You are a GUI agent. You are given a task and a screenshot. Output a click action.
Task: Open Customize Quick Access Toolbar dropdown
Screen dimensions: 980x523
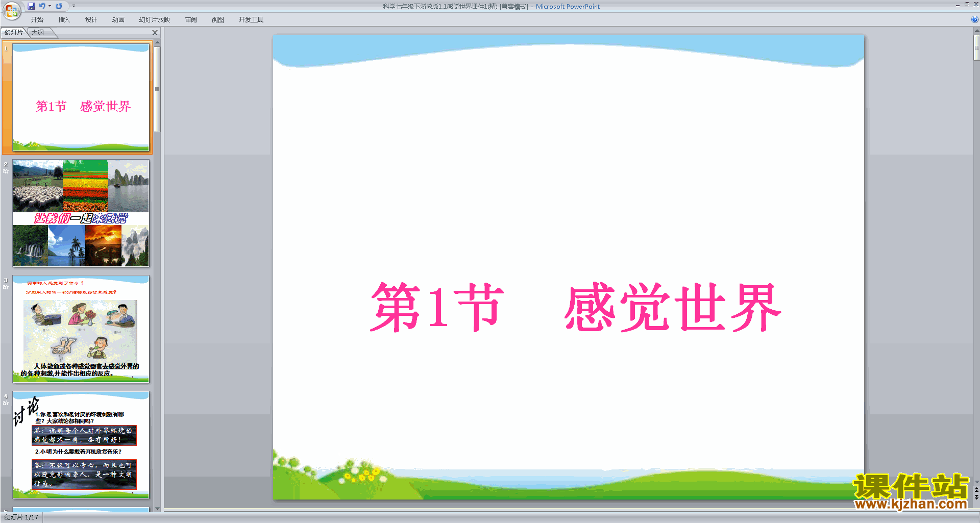tap(73, 6)
